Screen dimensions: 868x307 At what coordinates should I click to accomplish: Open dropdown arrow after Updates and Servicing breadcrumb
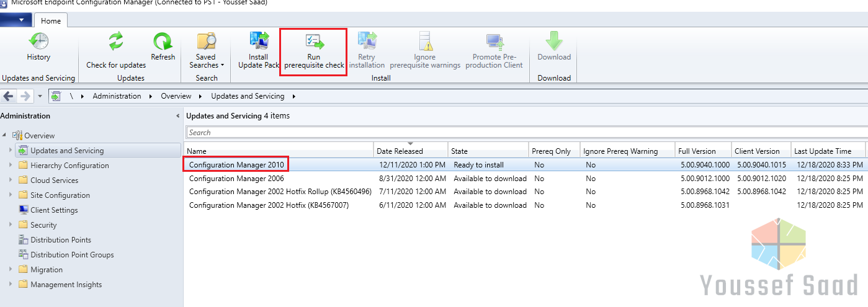[x=293, y=96]
